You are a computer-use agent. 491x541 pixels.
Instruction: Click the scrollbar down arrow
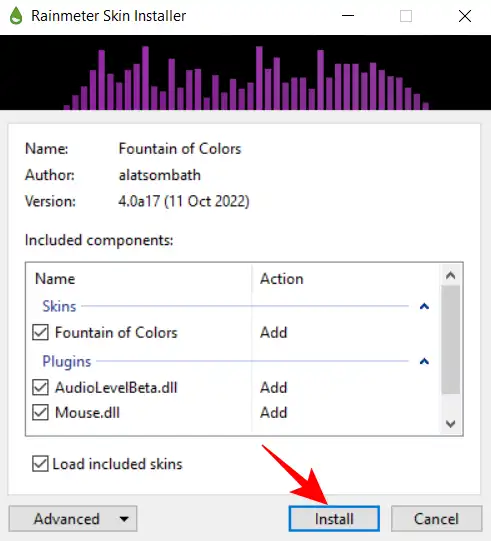pos(451,423)
